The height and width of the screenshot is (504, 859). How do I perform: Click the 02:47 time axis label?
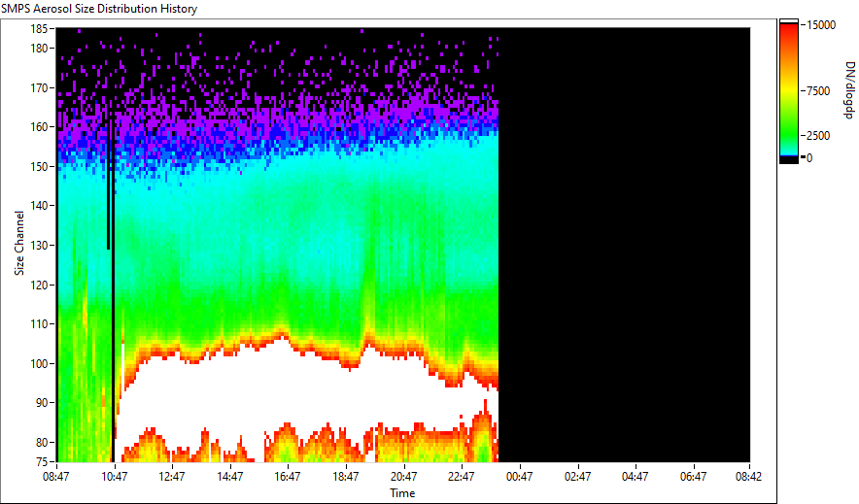[x=577, y=477]
